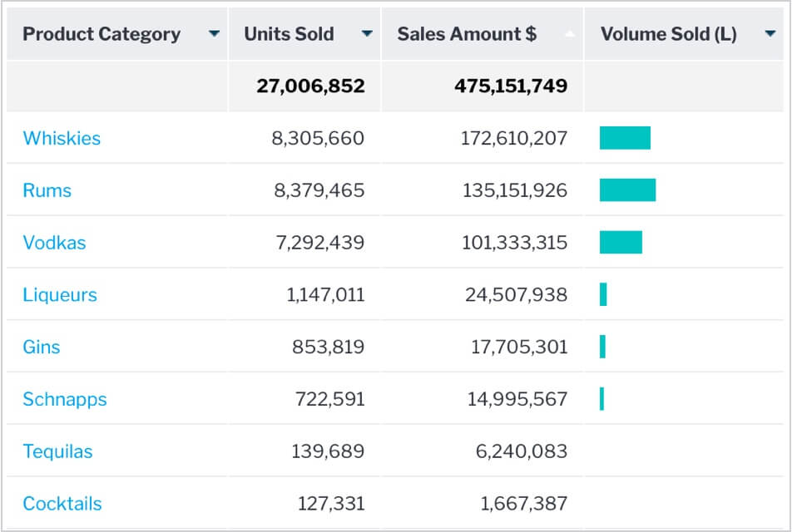Image resolution: width=792 pixels, height=532 pixels.
Task: Click the Whiskies volume bar
Action: pyautogui.click(x=626, y=138)
